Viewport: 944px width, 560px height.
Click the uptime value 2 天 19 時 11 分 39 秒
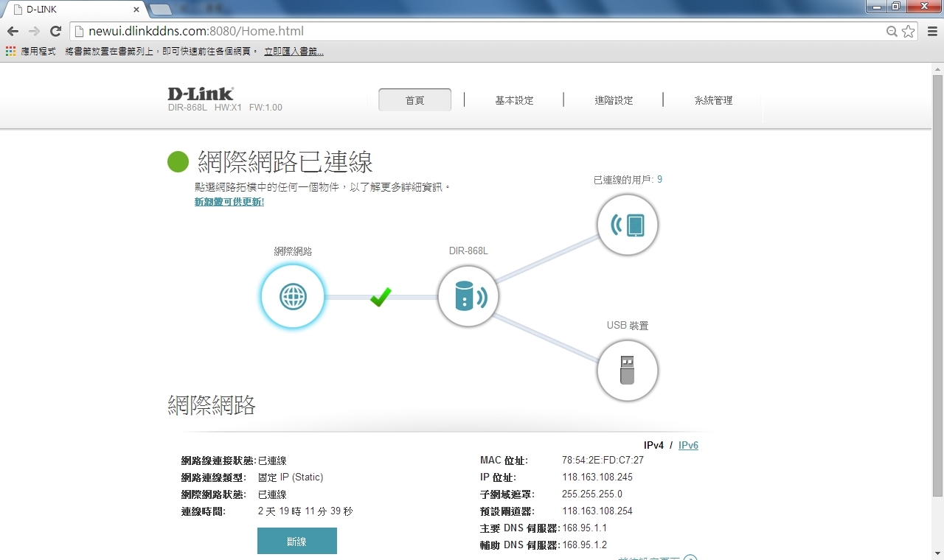coord(305,511)
